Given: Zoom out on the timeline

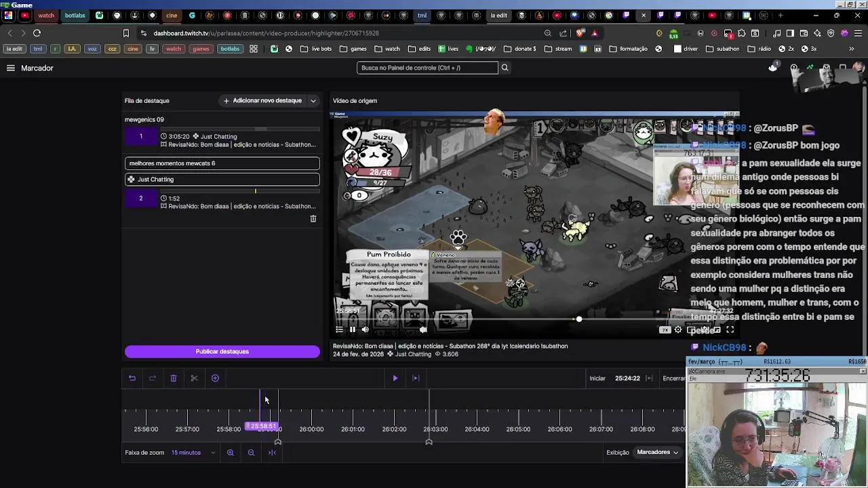Looking at the screenshot, I should tap(251, 453).
